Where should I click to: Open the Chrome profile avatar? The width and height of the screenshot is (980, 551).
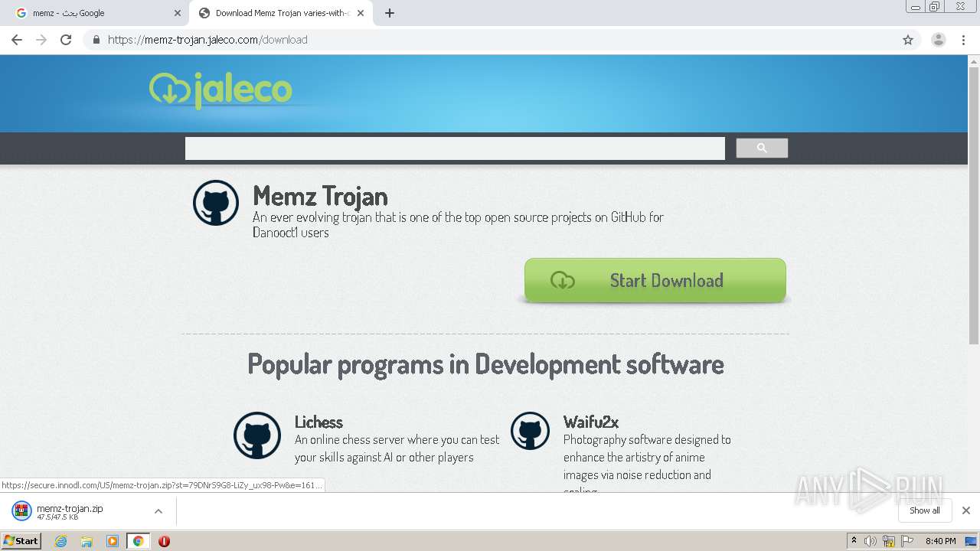point(938,40)
